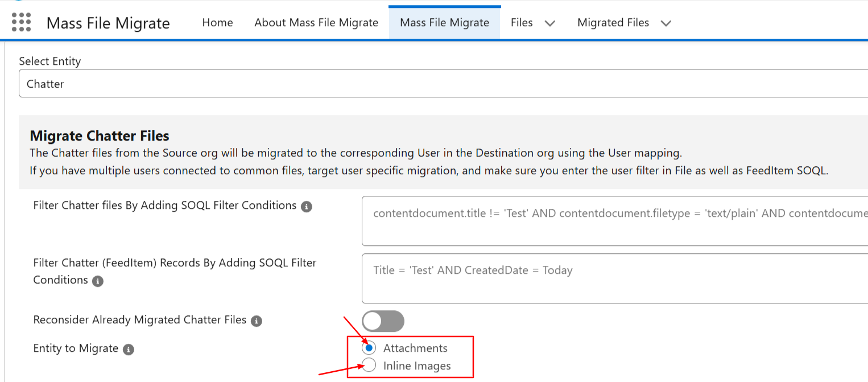The image size is (868, 382).
Task: Click the Chatter files SOQL filter text box
Action: point(615,221)
